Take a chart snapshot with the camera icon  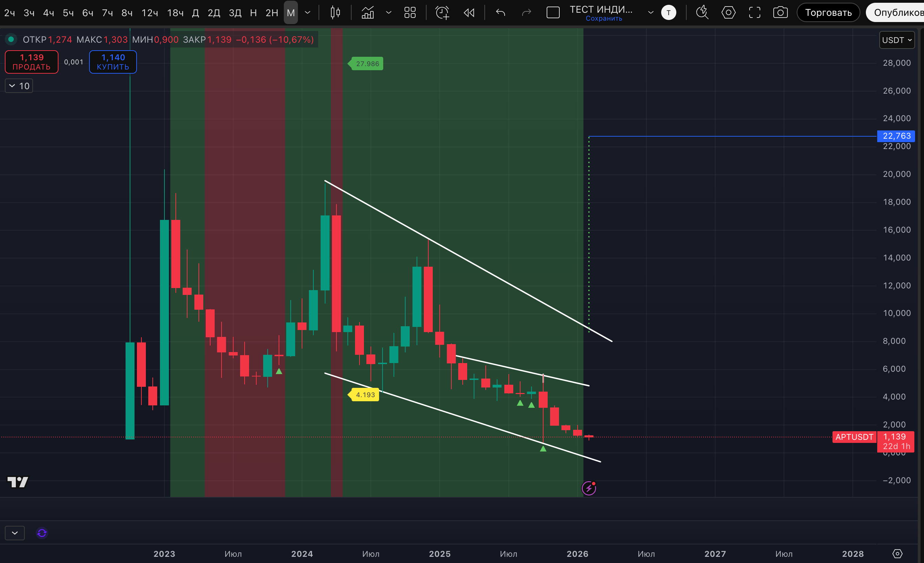780,13
